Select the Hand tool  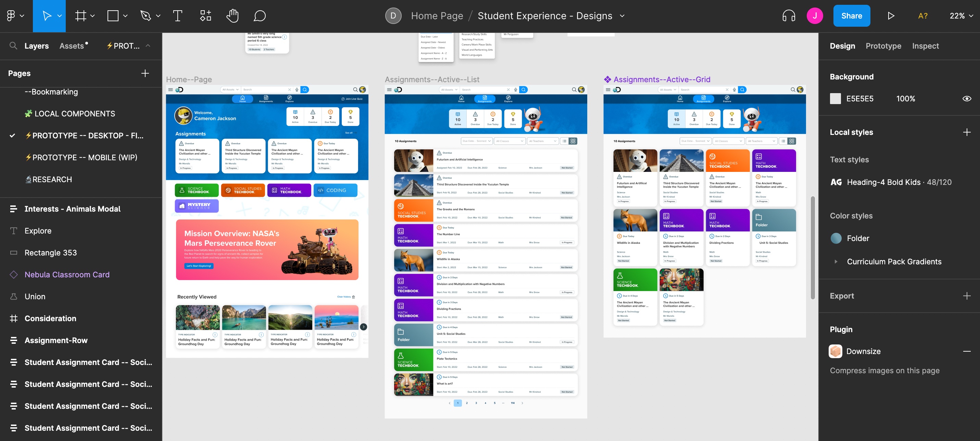[233, 16]
